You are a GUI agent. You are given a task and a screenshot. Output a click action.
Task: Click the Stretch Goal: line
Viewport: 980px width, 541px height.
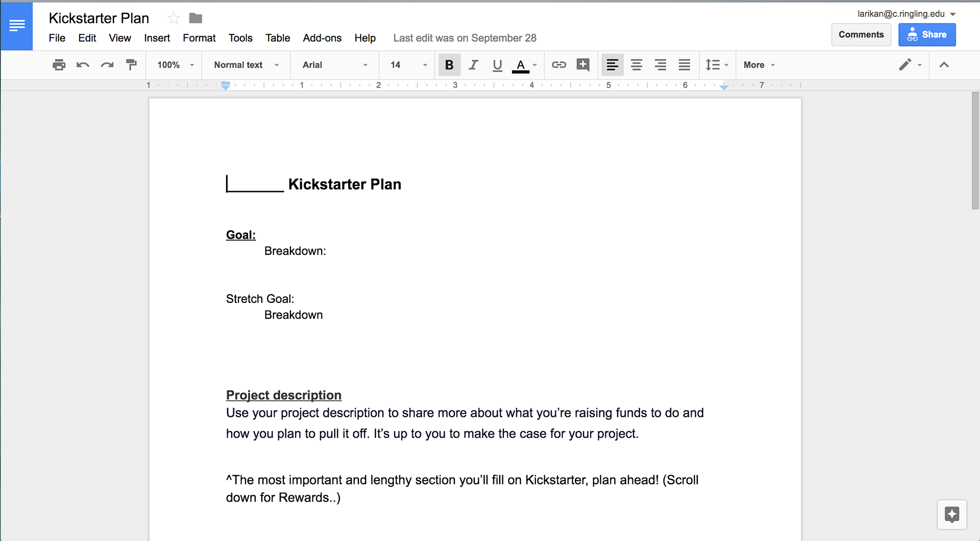[x=260, y=299]
